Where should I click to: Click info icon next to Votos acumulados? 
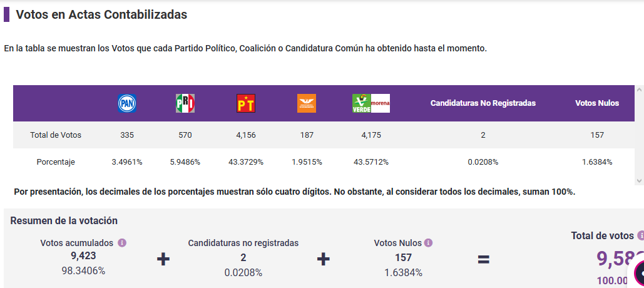coord(122,243)
